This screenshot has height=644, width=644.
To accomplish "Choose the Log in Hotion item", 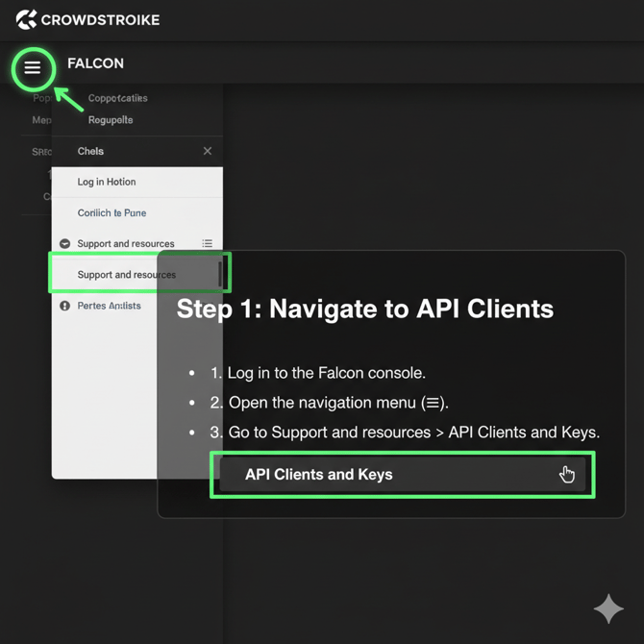I will 107,182.
